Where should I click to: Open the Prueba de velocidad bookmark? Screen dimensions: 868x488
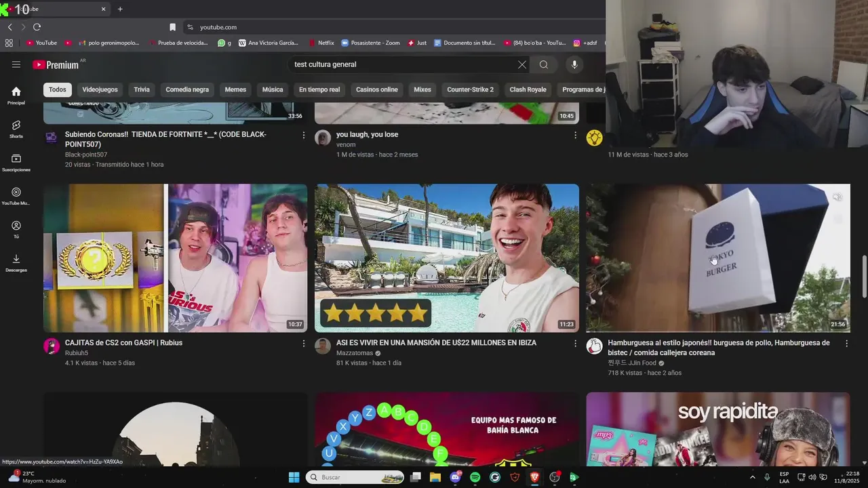click(178, 43)
